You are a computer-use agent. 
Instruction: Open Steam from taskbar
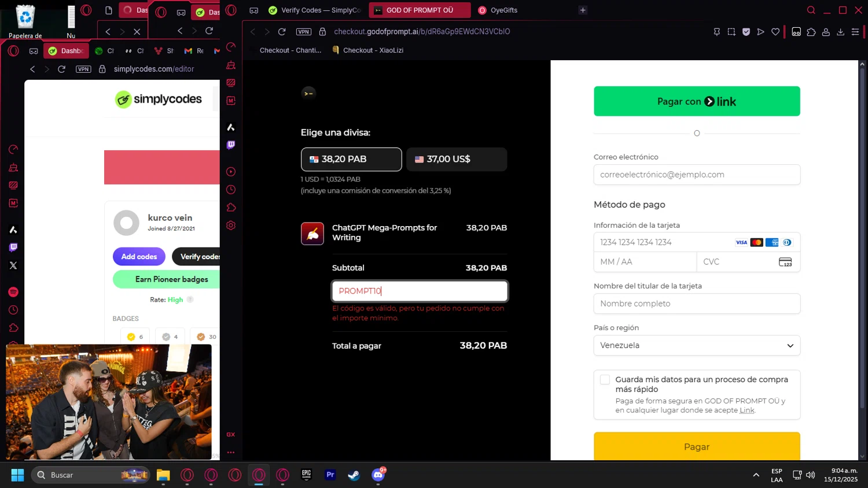[x=354, y=475]
